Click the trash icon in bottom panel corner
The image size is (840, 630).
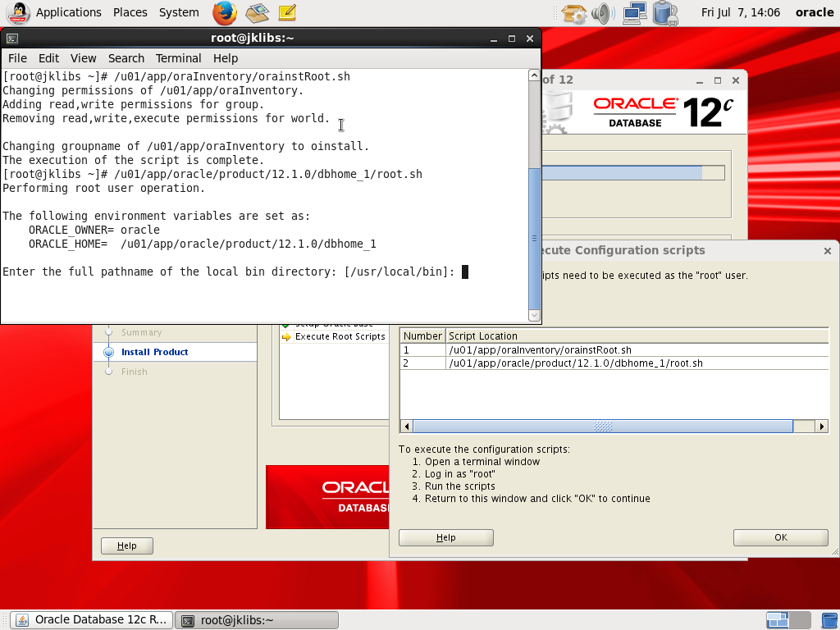point(830,620)
